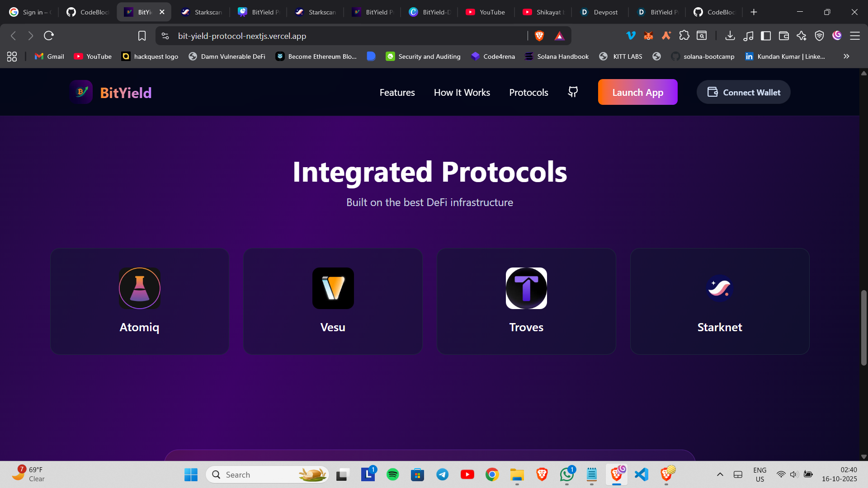Open Brave main hamburger menu
Image resolution: width=868 pixels, height=488 pixels.
(x=855, y=36)
